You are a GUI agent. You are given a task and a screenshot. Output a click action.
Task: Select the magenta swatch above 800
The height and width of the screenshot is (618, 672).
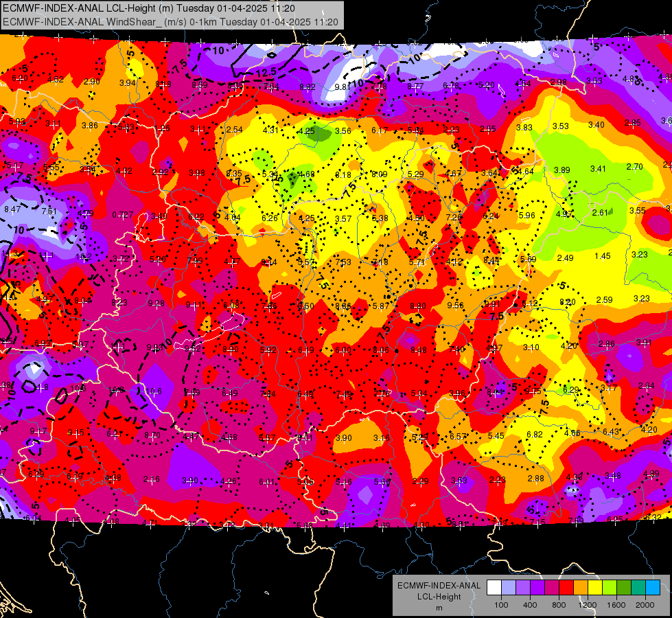point(552,588)
